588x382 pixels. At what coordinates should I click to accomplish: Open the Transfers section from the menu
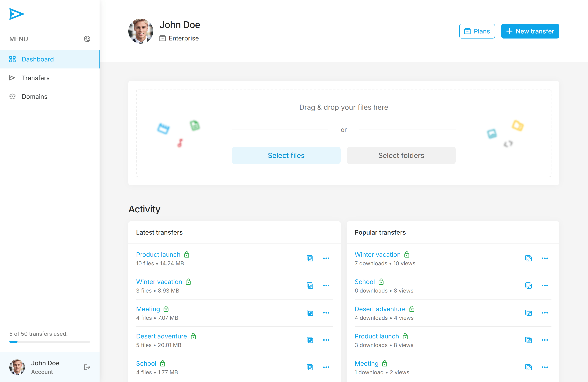[x=36, y=78]
